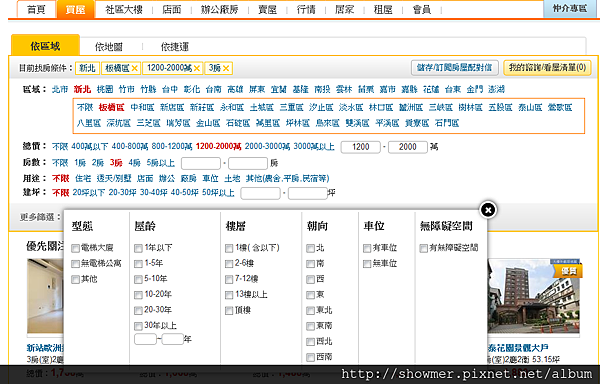The width and height of the screenshot is (600, 384).
Task: Check floor option 1樓(含以下)
Action: pyautogui.click(x=229, y=249)
